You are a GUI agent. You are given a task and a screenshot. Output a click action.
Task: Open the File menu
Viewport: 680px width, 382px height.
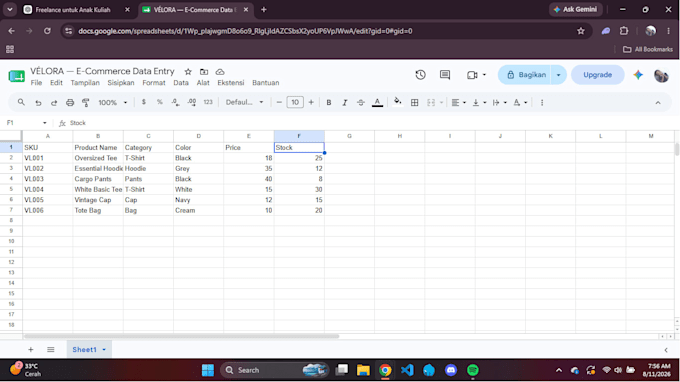[x=36, y=83]
